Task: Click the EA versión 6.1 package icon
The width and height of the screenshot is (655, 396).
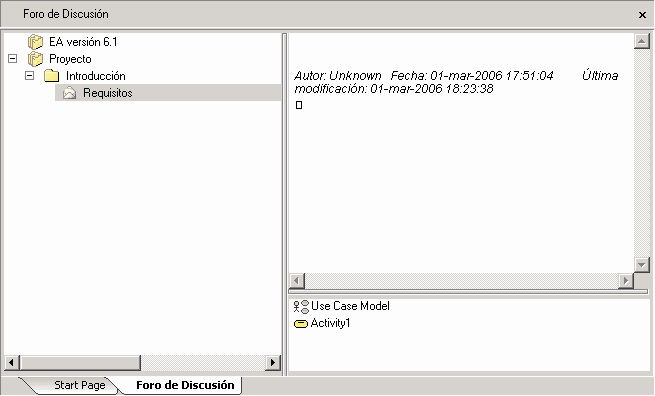Action: click(35, 42)
